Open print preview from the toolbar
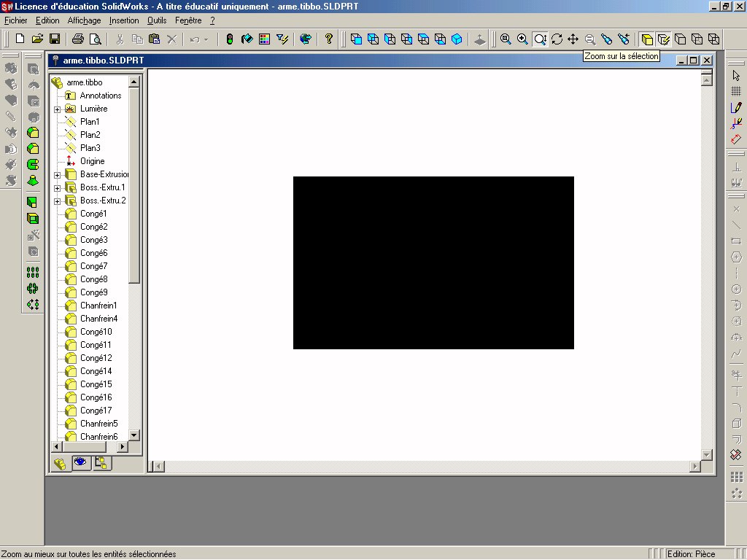 pos(95,39)
